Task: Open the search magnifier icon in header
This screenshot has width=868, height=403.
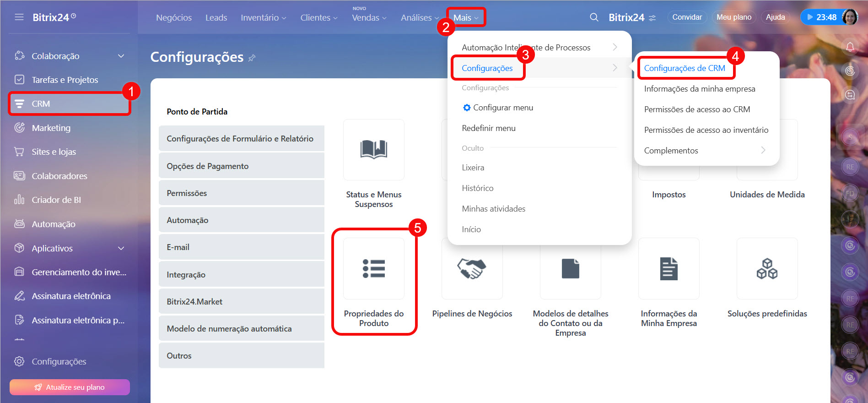Action: pos(594,17)
